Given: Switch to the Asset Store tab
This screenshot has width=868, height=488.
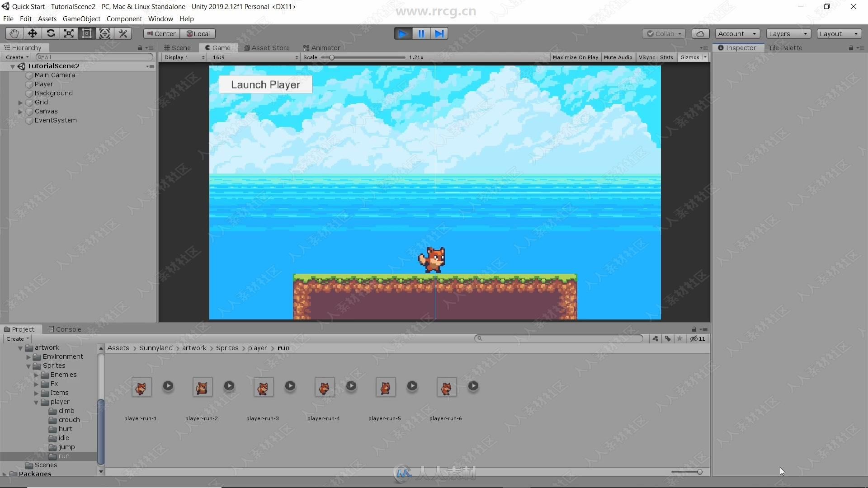Looking at the screenshot, I should tap(267, 48).
